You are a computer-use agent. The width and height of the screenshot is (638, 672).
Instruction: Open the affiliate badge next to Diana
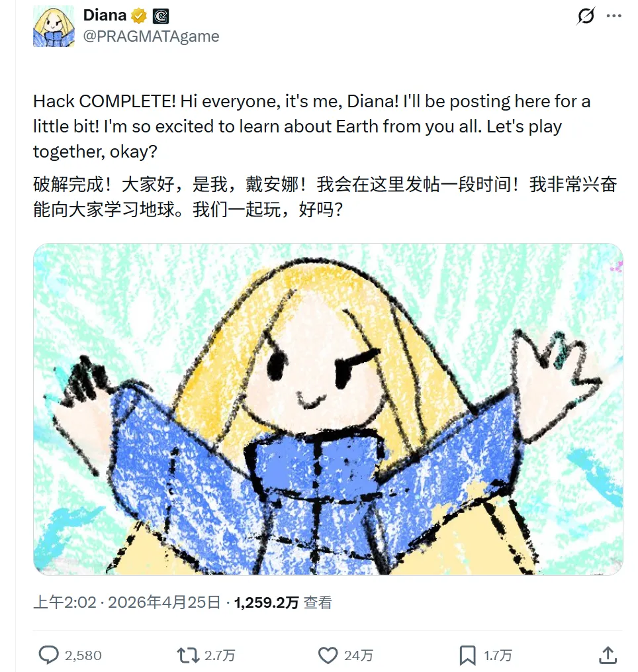pyautogui.click(x=161, y=17)
